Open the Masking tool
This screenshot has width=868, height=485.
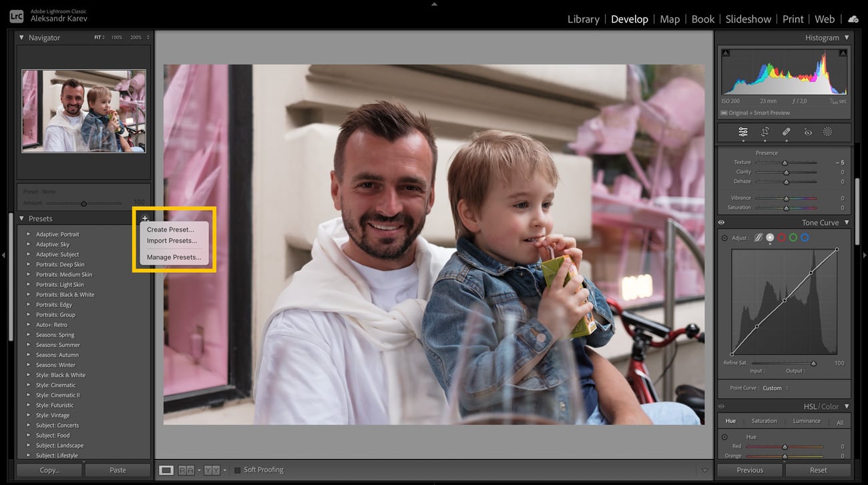tap(827, 132)
